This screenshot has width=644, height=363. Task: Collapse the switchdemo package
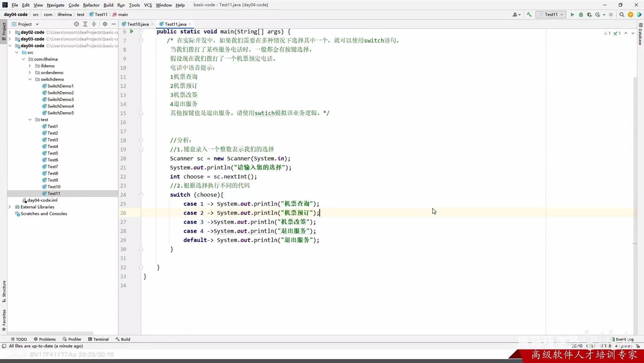click(30, 79)
